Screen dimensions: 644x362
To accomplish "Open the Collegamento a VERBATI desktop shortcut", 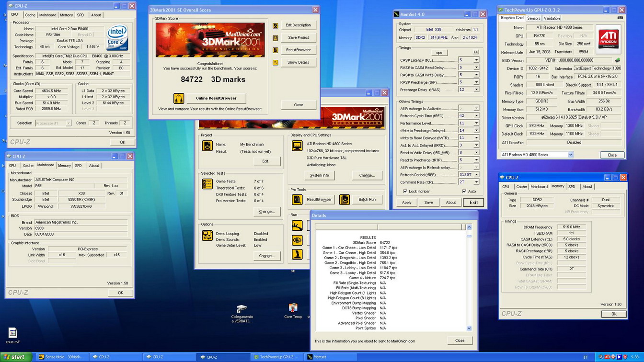I will click(242, 314).
